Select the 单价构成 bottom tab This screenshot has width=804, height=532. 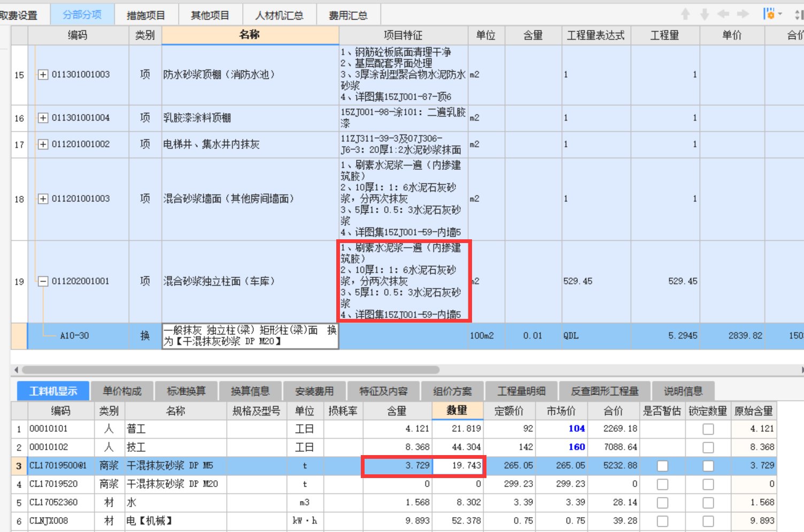(122, 391)
